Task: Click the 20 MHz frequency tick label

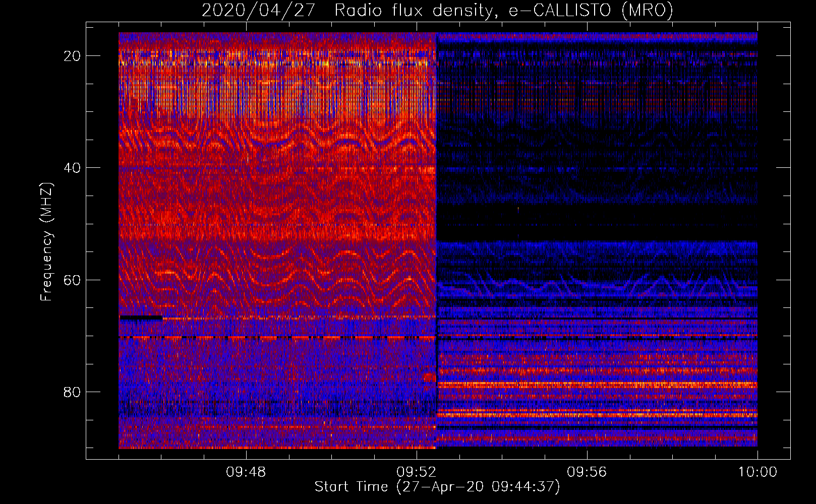Action: click(72, 56)
